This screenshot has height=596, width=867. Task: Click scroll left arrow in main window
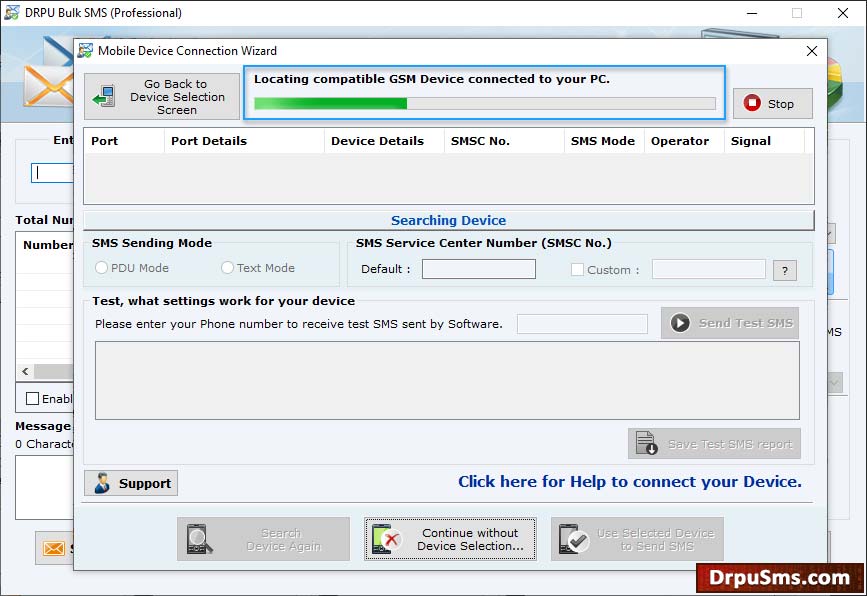tap(25, 372)
